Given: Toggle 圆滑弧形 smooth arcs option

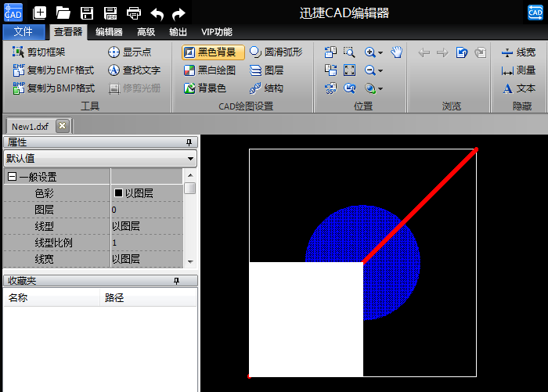Looking at the screenshot, I should pyautogui.click(x=275, y=52).
